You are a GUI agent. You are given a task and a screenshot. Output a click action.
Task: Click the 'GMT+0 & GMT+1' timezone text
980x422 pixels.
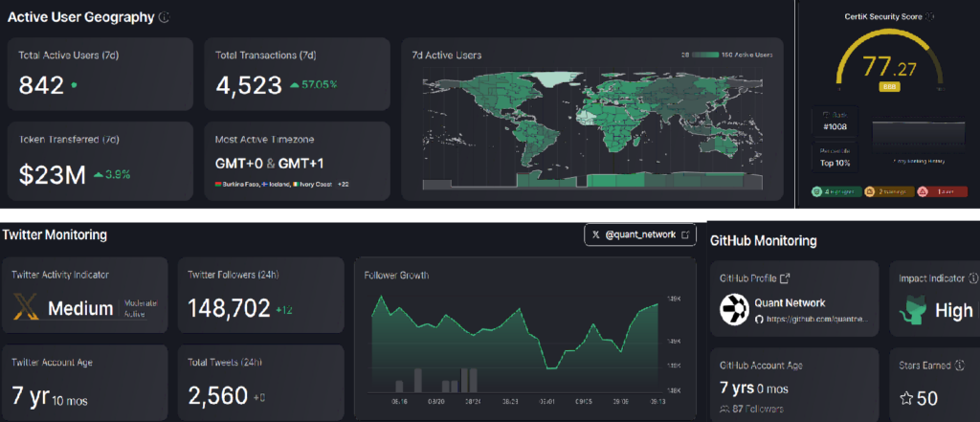pyautogui.click(x=269, y=164)
